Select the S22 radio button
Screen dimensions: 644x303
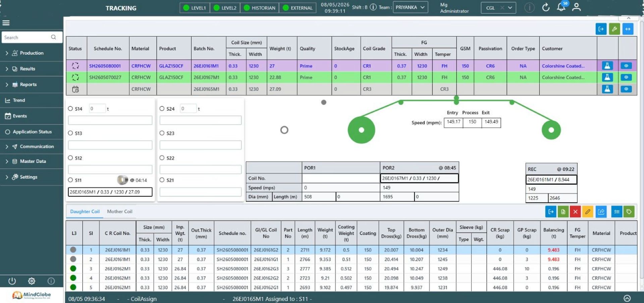pyautogui.click(x=162, y=158)
